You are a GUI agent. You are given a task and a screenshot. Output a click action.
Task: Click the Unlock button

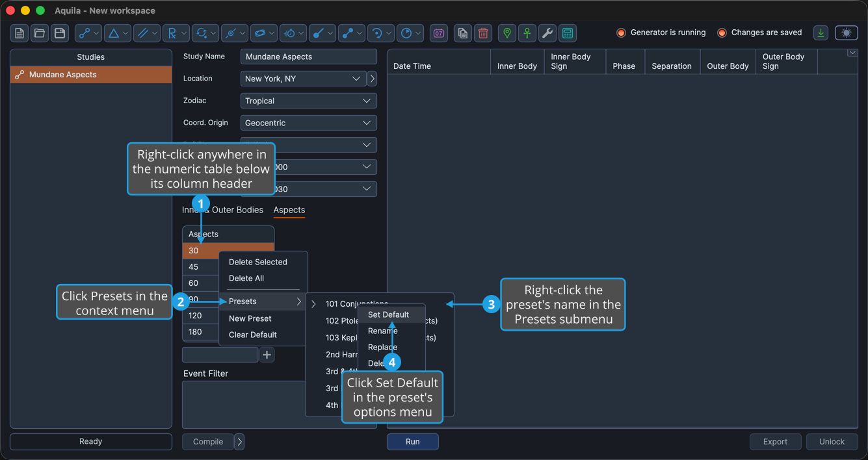point(832,442)
